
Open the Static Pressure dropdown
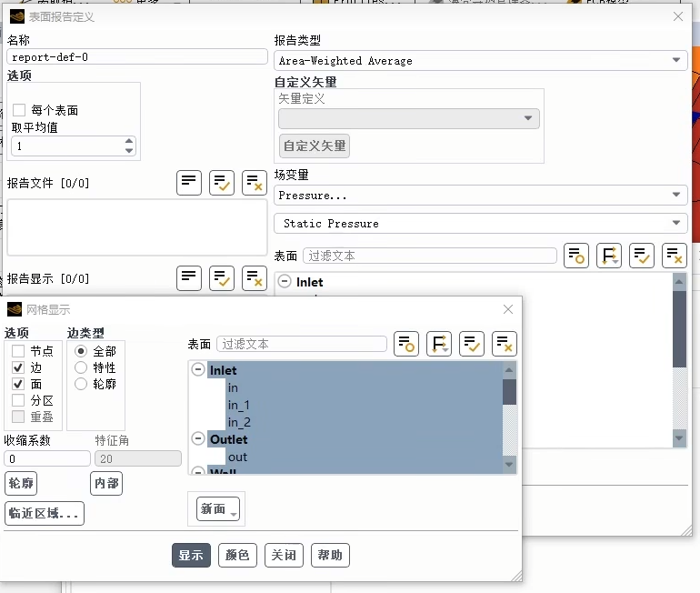[x=480, y=223]
